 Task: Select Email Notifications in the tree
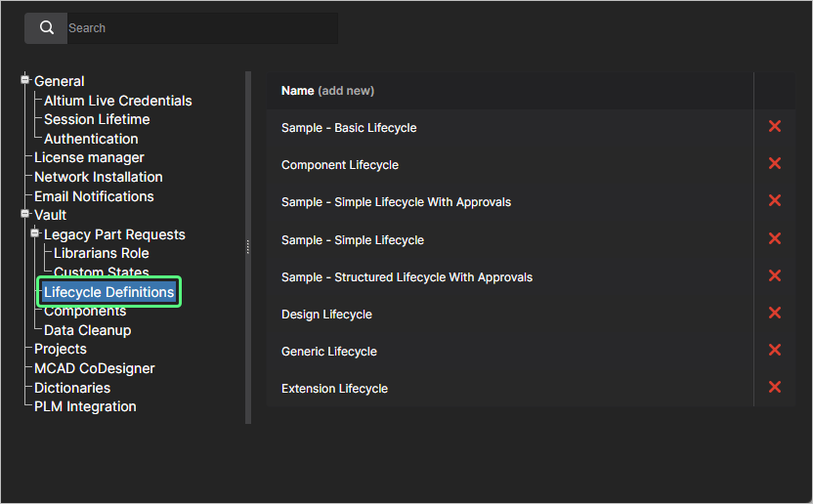pos(94,196)
